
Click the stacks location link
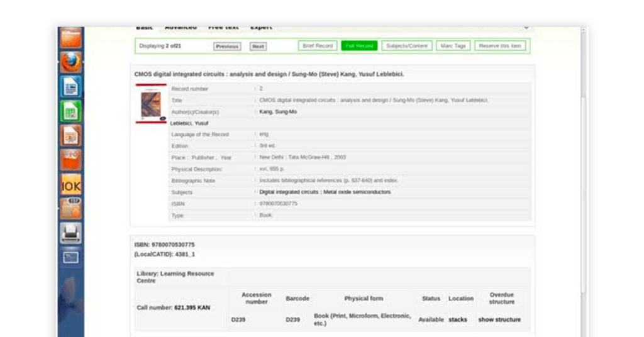[x=458, y=319]
